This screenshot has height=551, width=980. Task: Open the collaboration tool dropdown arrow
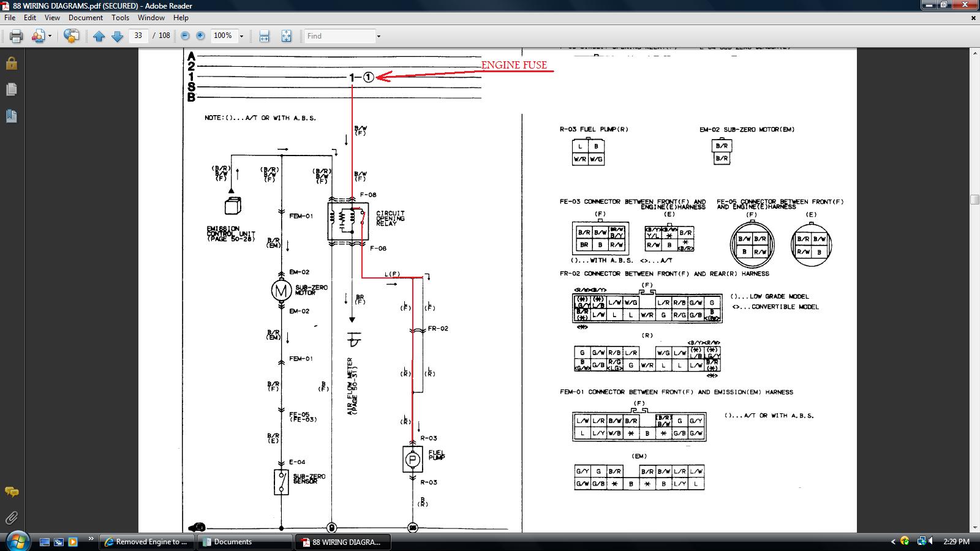50,36
